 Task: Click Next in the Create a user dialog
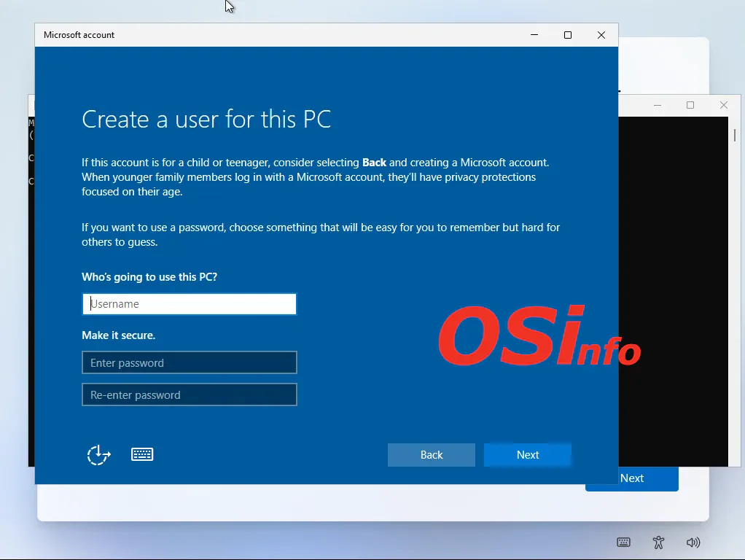pyautogui.click(x=528, y=455)
